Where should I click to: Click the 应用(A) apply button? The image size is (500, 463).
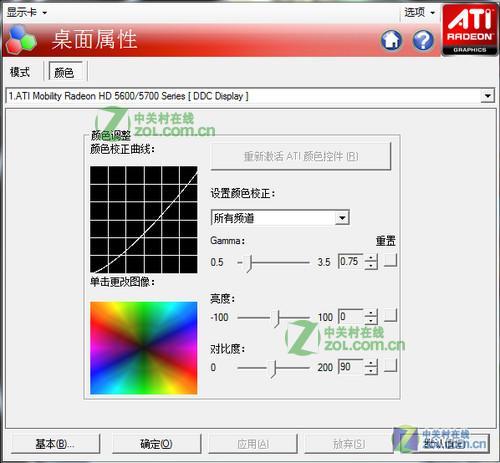pos(253,444)
